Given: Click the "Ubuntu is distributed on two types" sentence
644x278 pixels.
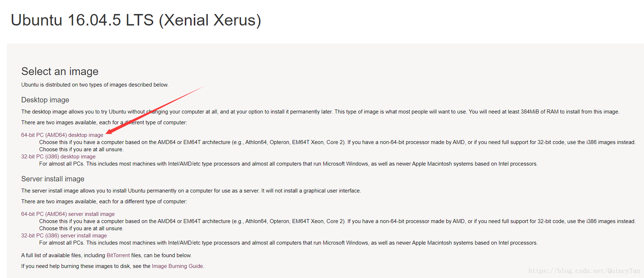Looking at the screenshot, I should coord(95,85).
